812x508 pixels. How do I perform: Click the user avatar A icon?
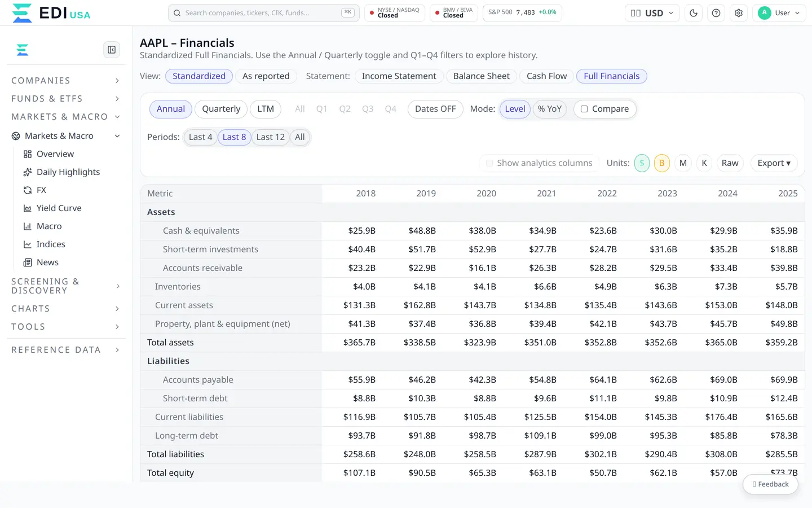765,12
